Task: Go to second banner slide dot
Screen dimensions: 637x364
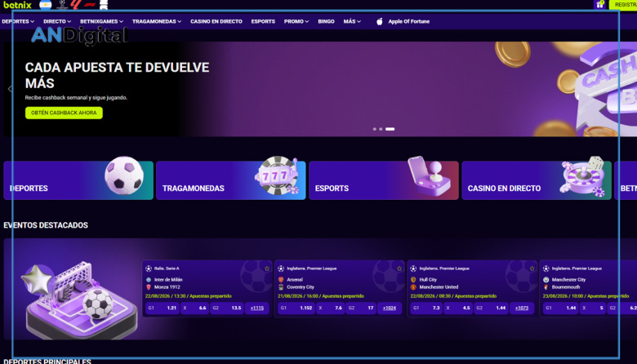Action: (381, 129)
